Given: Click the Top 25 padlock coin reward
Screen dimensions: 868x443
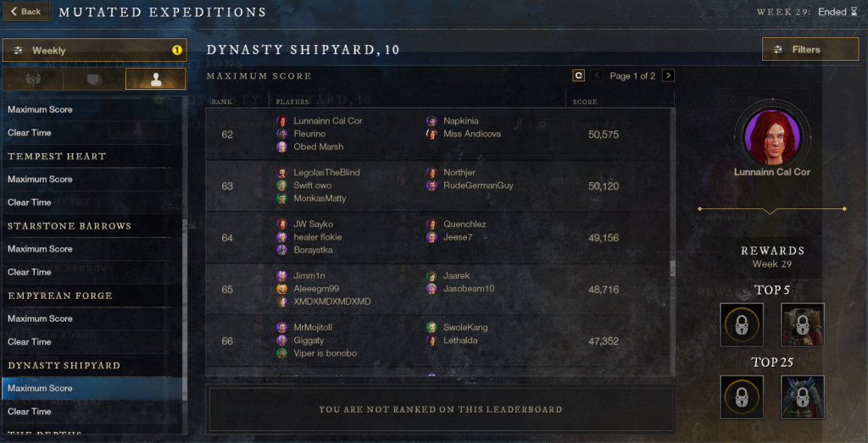Looking at the screenshot, I should 742,397.
